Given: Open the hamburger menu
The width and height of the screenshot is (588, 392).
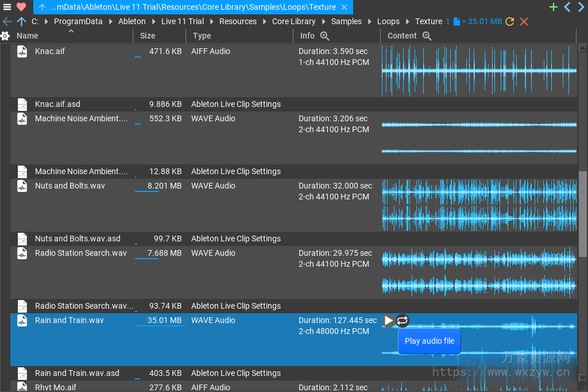Looking at the screenshot, I should pyautogui.click(x=7, y=7).
